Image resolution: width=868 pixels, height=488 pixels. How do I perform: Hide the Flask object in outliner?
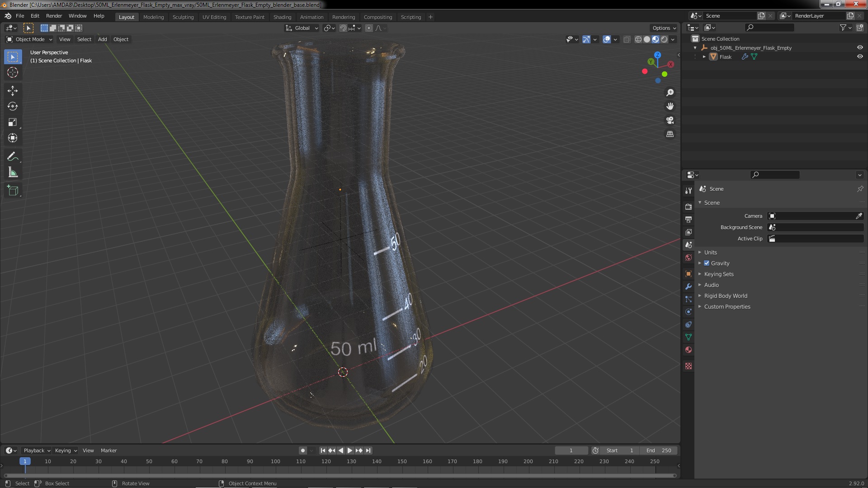tap(859, 57)
